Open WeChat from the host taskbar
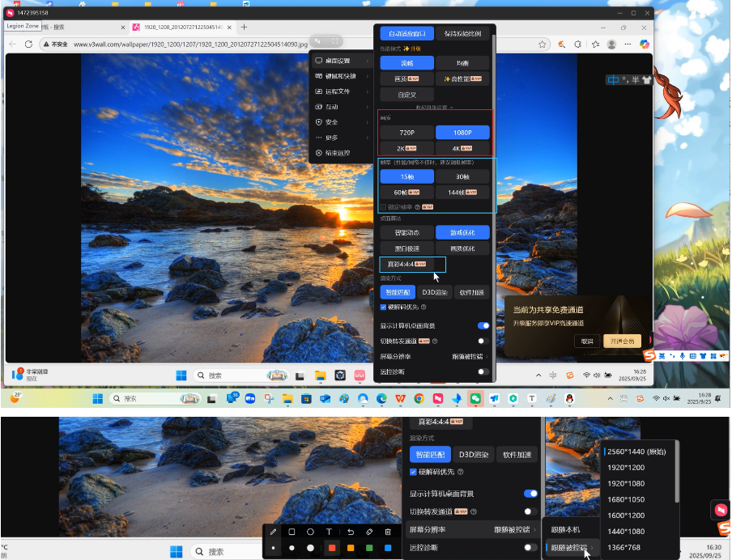 pos(475,399)
